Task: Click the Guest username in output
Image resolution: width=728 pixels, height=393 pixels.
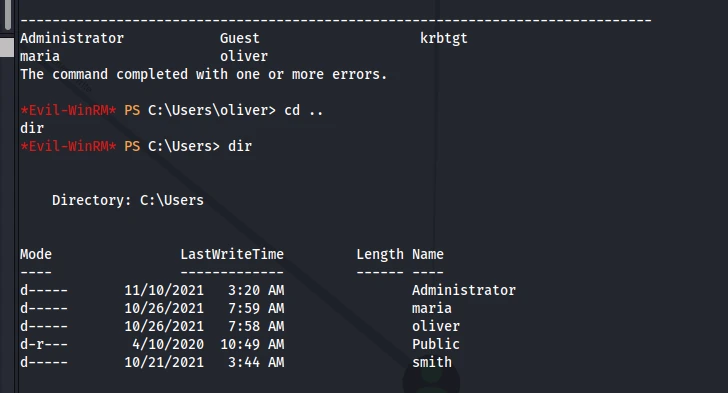Action: [240, 38]
